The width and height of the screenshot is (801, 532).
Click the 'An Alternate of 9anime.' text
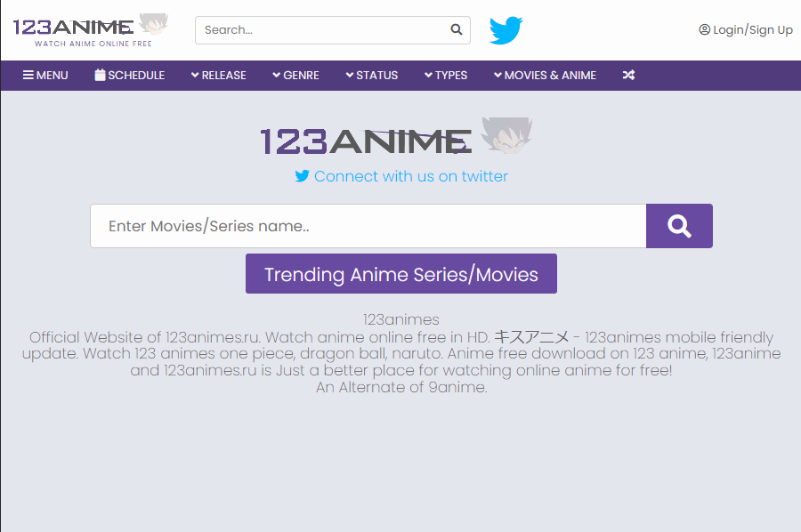point(401,387)
